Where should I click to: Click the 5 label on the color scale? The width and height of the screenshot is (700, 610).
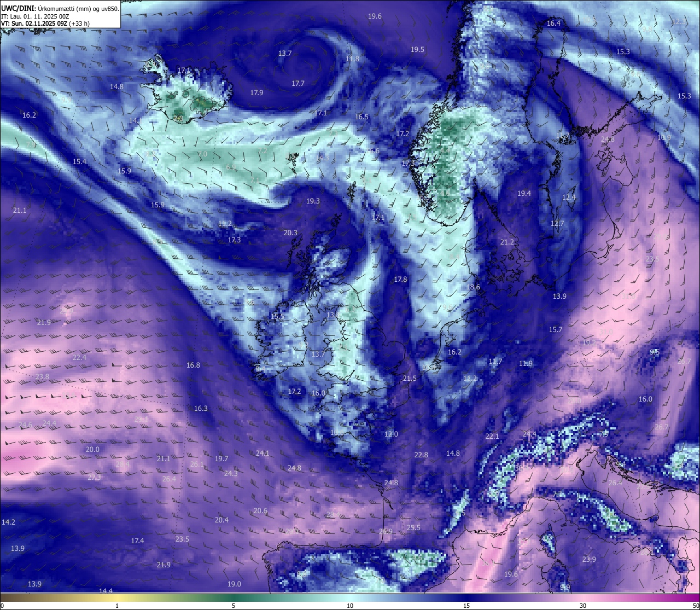(x=234, y=606)
